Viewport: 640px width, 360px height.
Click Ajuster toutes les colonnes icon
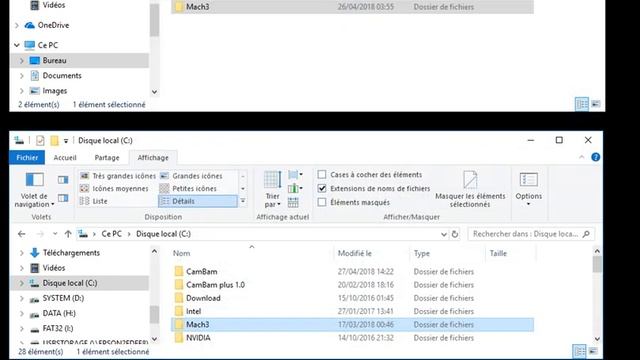point(293,202)
